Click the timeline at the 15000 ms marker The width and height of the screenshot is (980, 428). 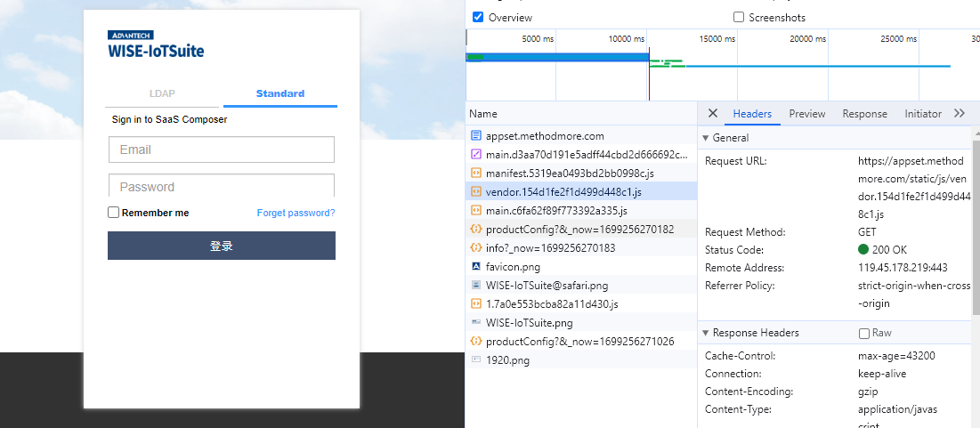(x=717, y=39)
